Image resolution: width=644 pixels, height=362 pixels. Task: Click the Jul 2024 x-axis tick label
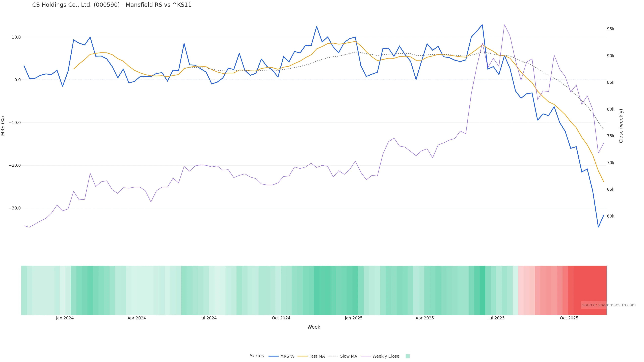click(208, 318)
